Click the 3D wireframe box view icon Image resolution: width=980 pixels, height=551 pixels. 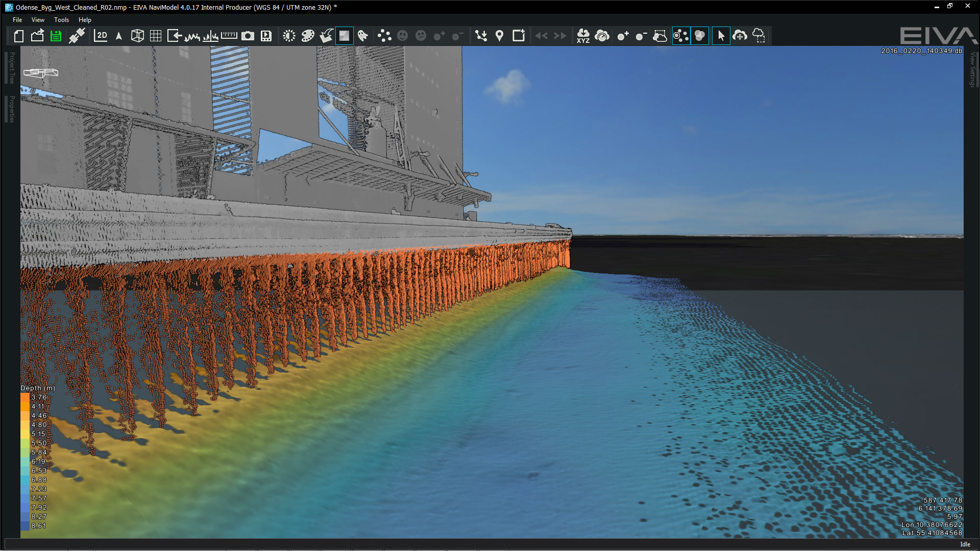(x=137, y=36)
